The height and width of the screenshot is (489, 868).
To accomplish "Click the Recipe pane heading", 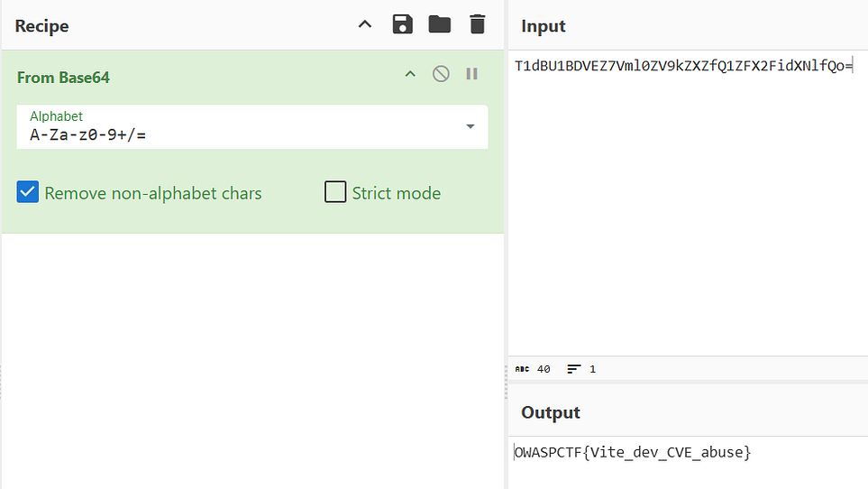I will coord(42,26).
